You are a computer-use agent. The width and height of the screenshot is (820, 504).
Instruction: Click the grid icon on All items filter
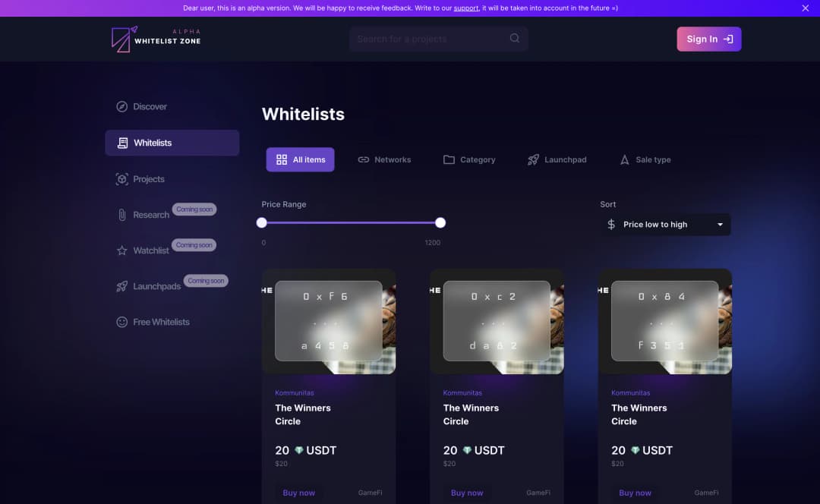[280, 159]
